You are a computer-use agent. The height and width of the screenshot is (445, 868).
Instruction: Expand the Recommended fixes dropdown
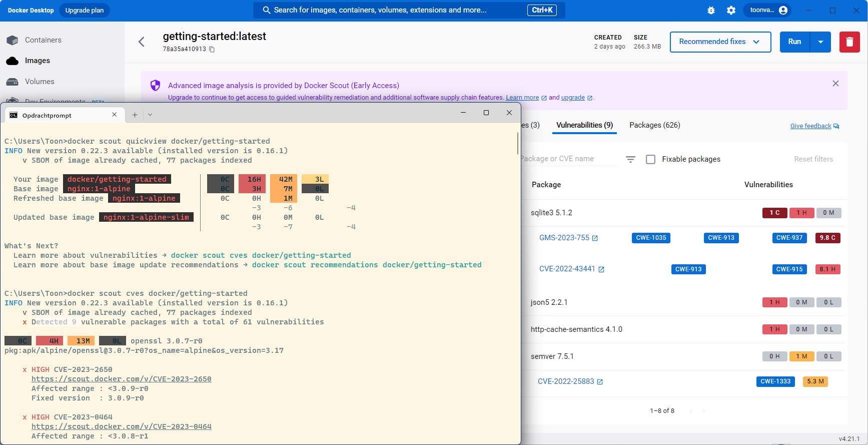click(720, 42)
